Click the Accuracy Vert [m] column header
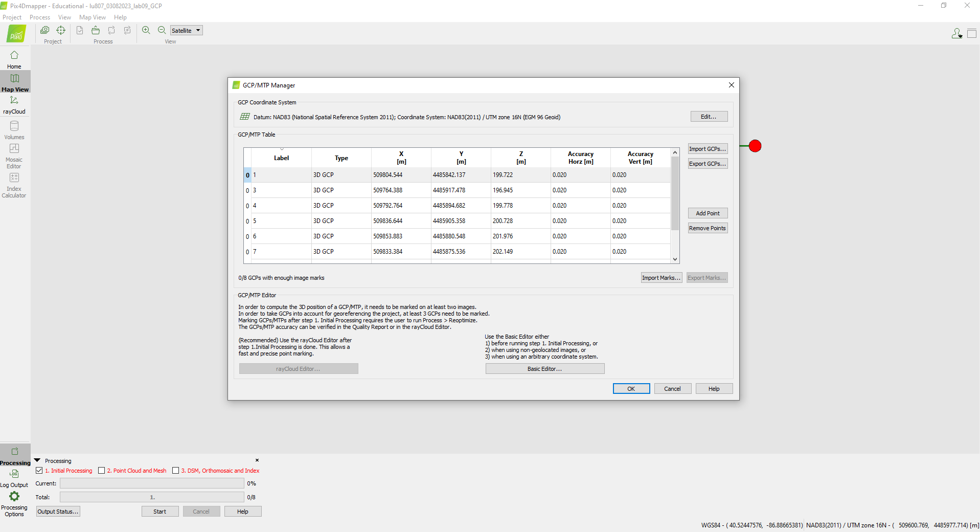The width and height of the screenshot is (980, 532). click(641, 158)
